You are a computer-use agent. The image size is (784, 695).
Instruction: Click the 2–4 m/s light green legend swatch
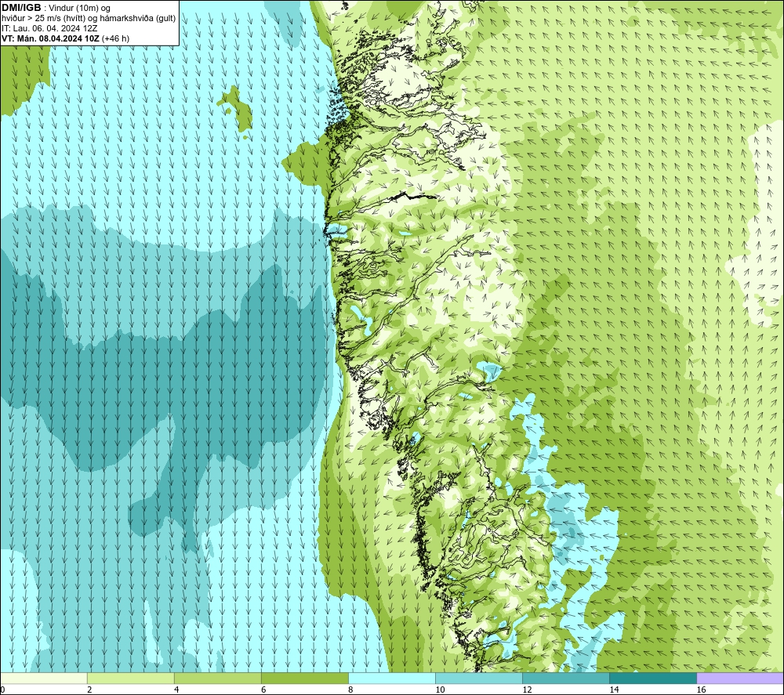131,679
